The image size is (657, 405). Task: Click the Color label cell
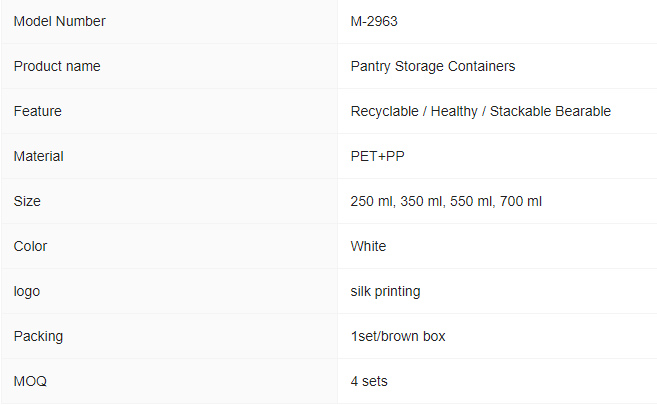click(169, 246)
